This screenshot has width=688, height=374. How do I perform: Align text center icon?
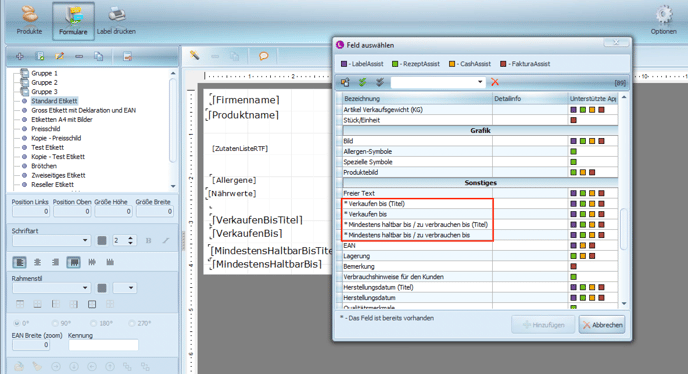[x=37, y=262]
